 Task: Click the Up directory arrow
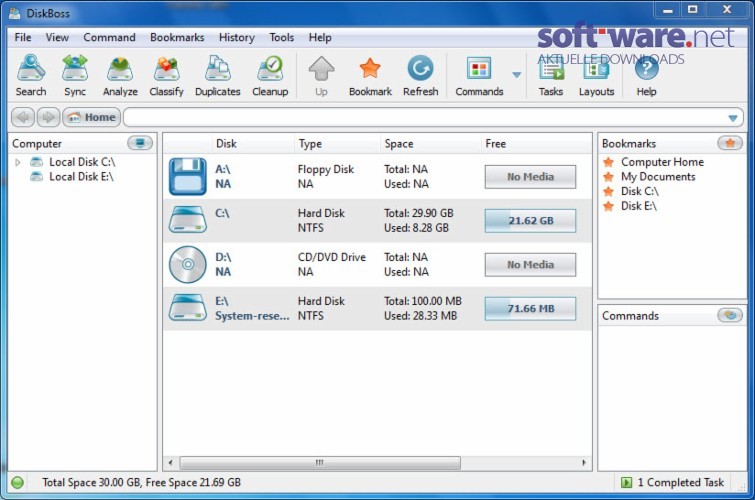point(321,76)
